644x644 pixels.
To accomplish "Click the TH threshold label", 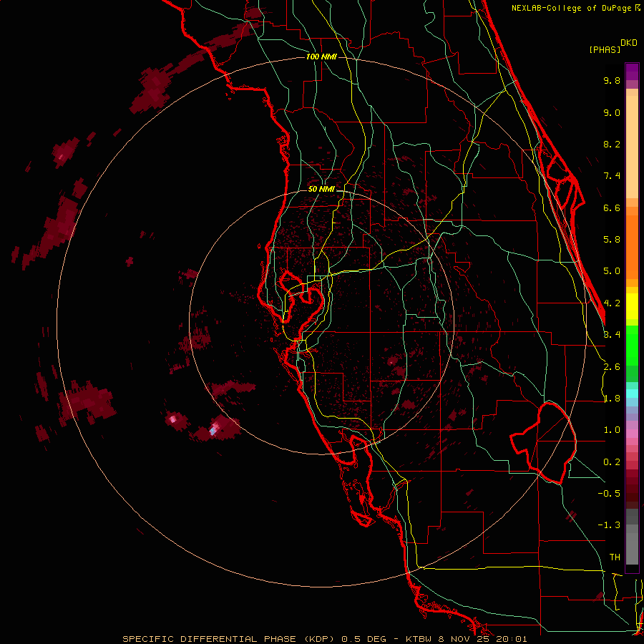I will click(615, 557).
